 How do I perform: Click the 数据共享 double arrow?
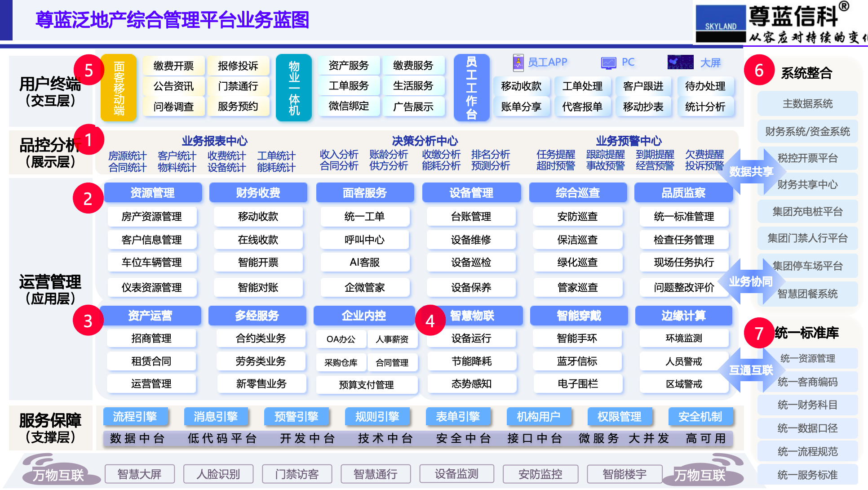pyautogui.click(x=751, y=172)
